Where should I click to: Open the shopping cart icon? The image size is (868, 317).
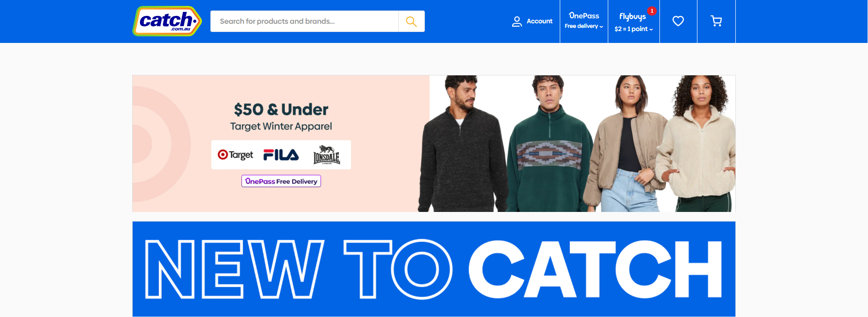[716, 21]
